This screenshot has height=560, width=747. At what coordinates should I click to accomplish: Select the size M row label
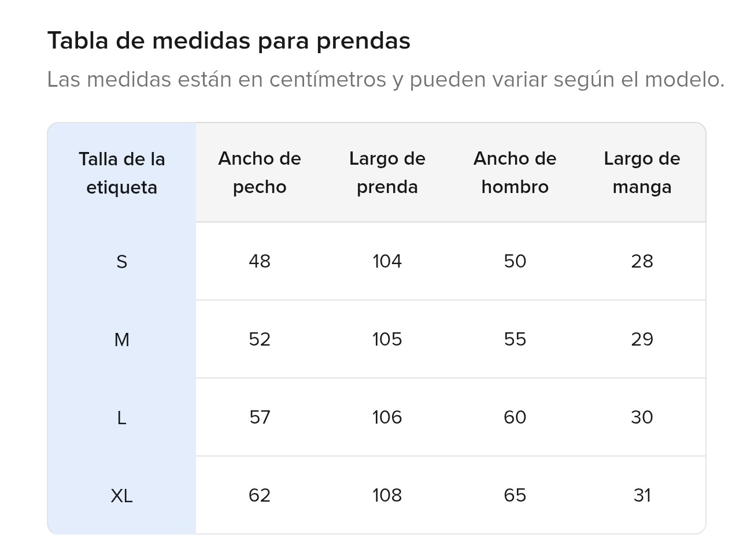[122, 340]
